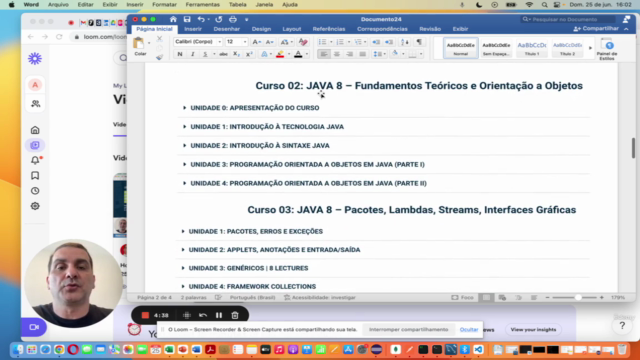Open the Layout ribbon tab
The height and width of the screenshot is (360, 640).
tap(291, 29)
